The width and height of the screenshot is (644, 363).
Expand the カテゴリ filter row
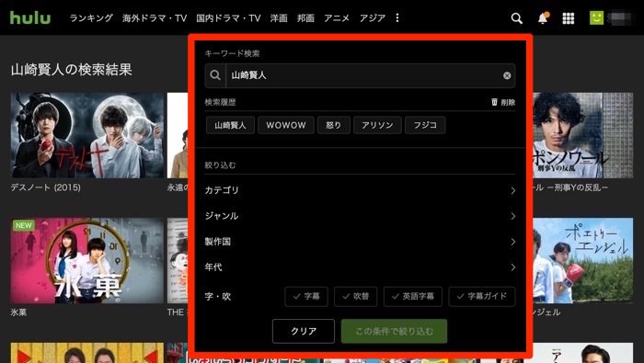pos(361,190)
